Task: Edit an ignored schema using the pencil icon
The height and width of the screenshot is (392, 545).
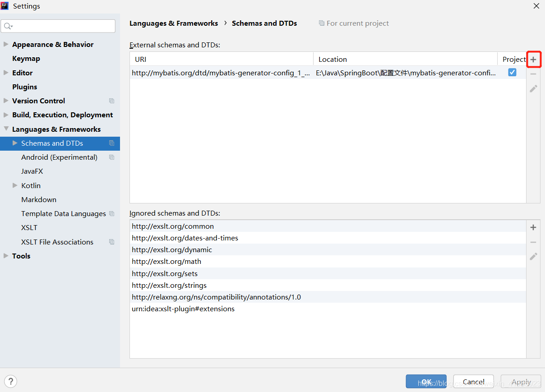Action: (533, 256)
